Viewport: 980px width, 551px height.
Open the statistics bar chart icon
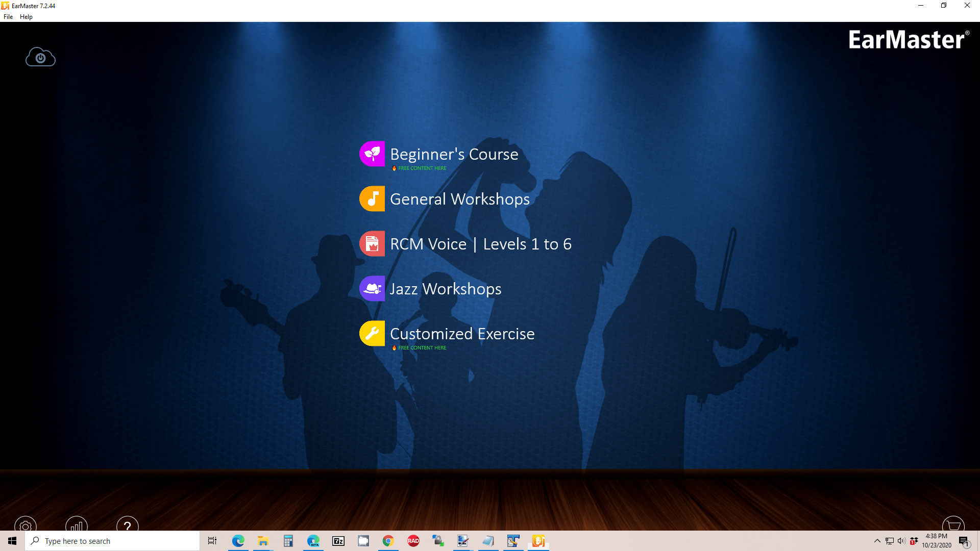tap(77, 524)
